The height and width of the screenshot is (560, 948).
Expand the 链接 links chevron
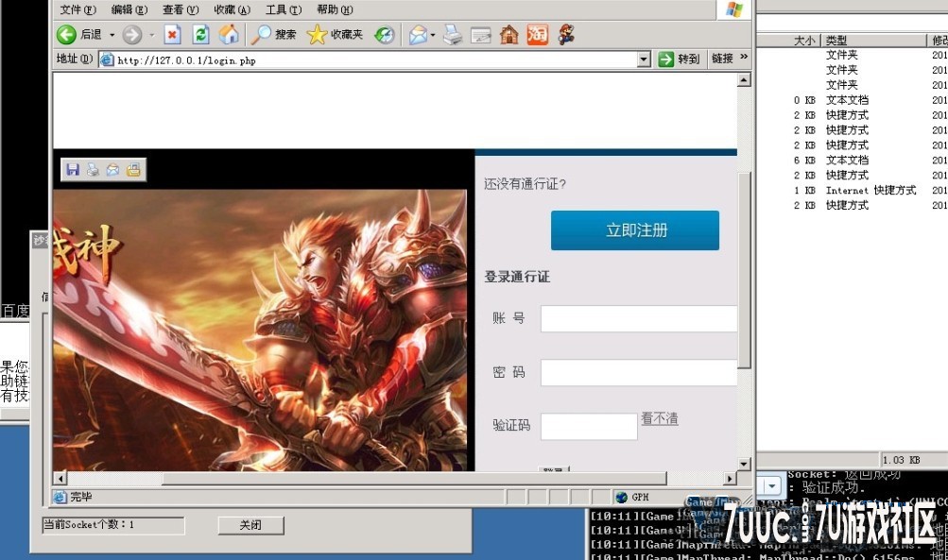[744, 56]
